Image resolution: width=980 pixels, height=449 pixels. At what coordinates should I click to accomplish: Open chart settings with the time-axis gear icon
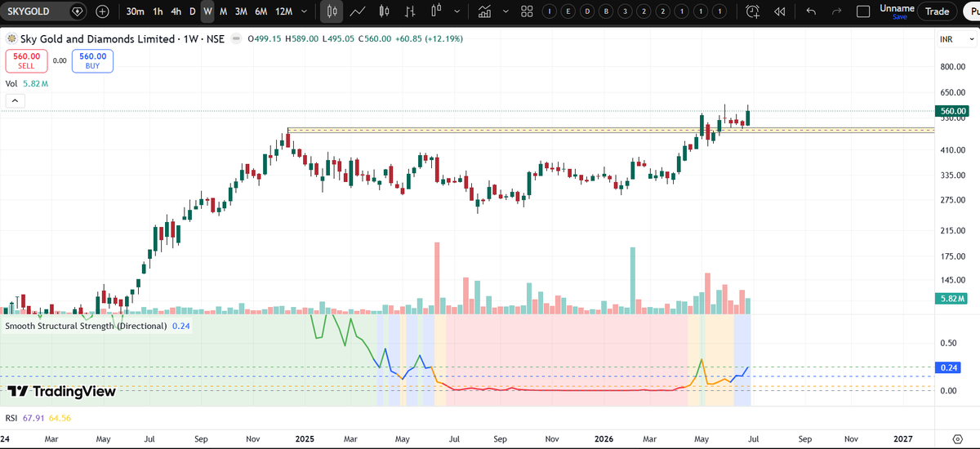[958, 439]
